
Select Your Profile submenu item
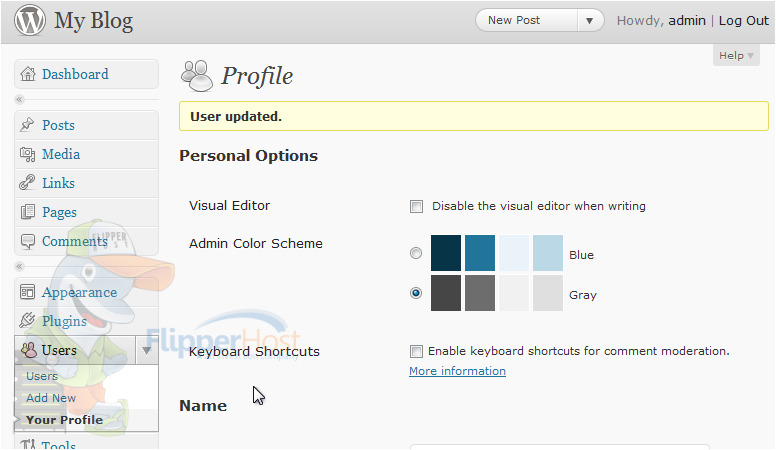click(x=64, y=420)
